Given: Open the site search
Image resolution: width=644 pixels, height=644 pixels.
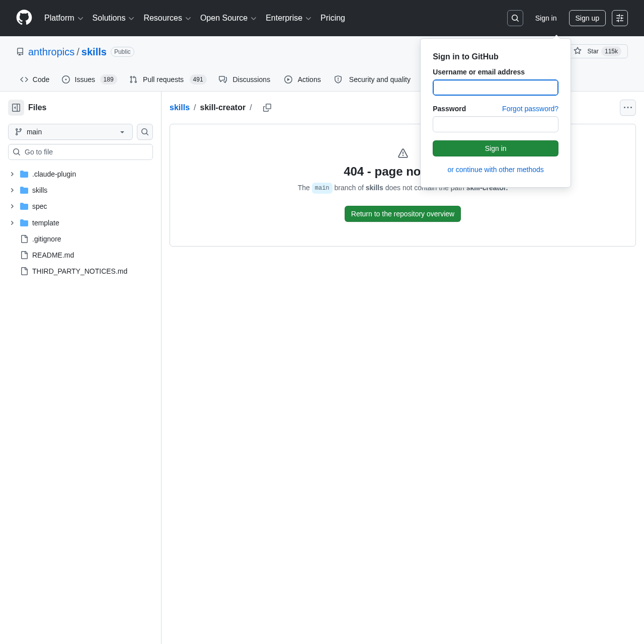Looking at the screenshot, I should (515, 18).
